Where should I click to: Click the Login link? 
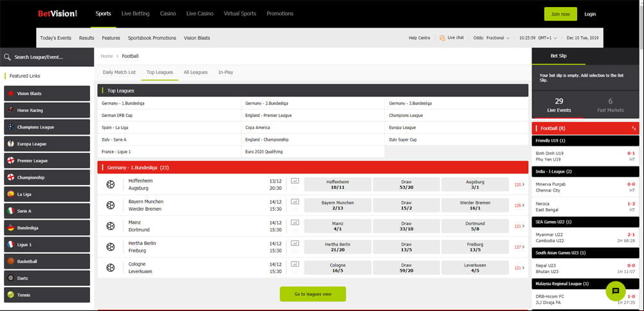(x=590, y=14)
